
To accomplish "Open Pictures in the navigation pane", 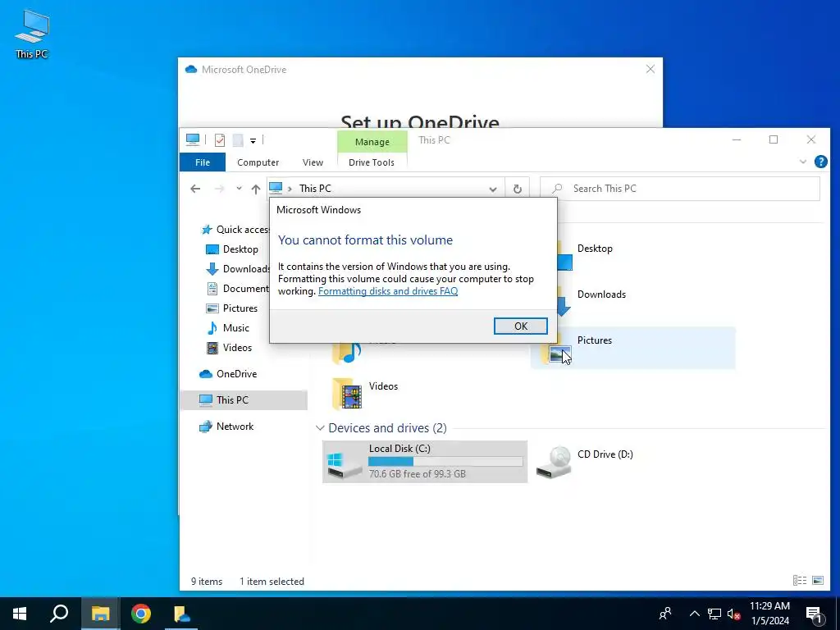I will (232, 308).
